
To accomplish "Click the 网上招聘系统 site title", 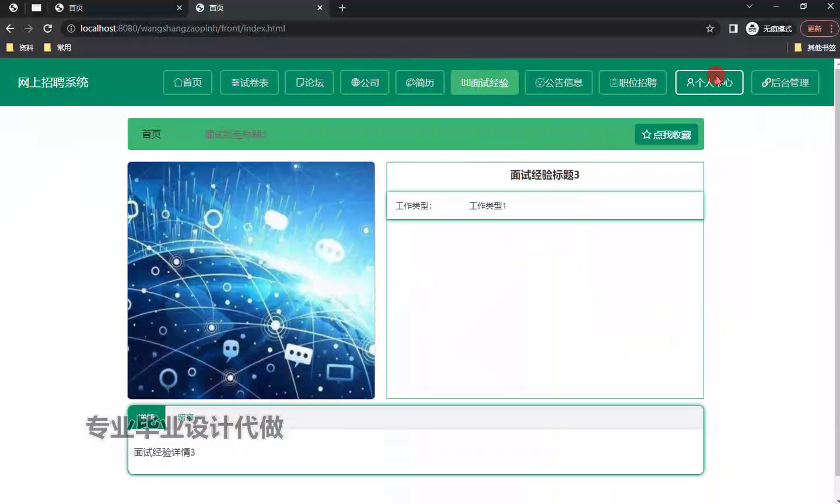I will click(x=53, y=82).
